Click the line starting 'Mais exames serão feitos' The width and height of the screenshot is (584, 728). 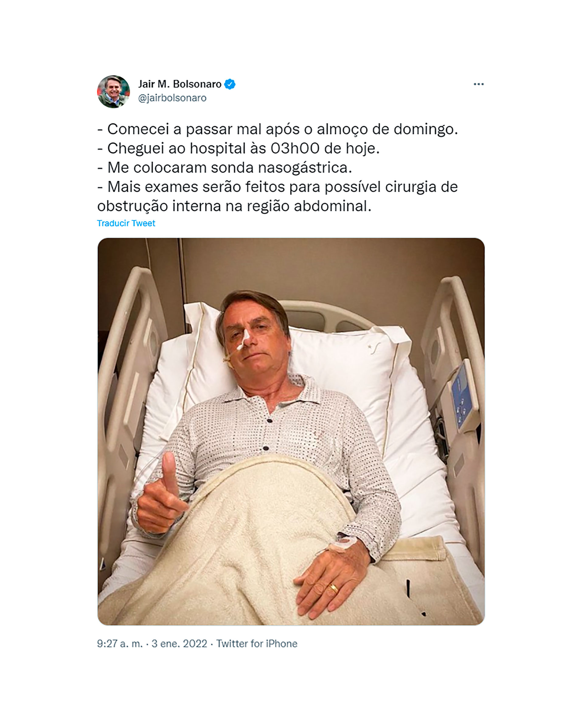coord(277,187)
